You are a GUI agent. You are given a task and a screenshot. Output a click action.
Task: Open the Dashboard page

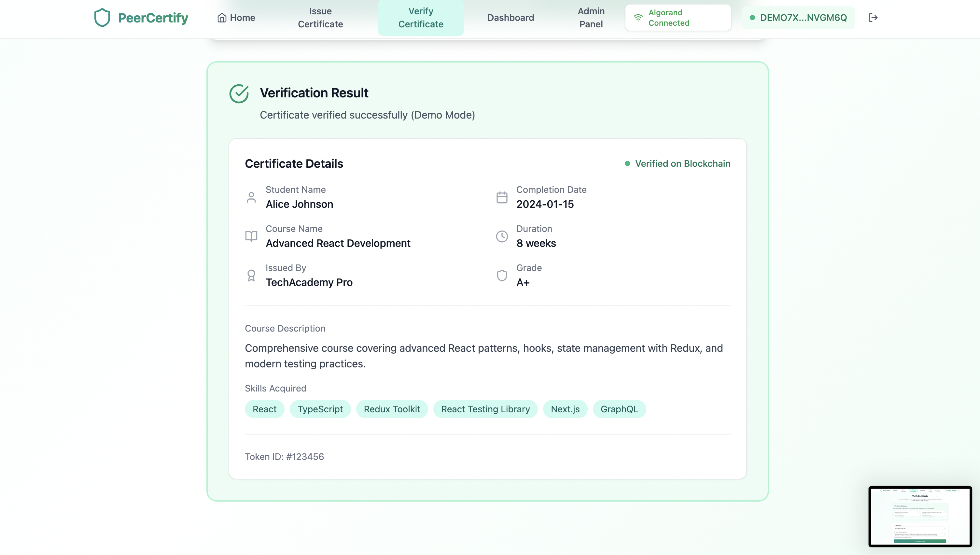point(511,18)
